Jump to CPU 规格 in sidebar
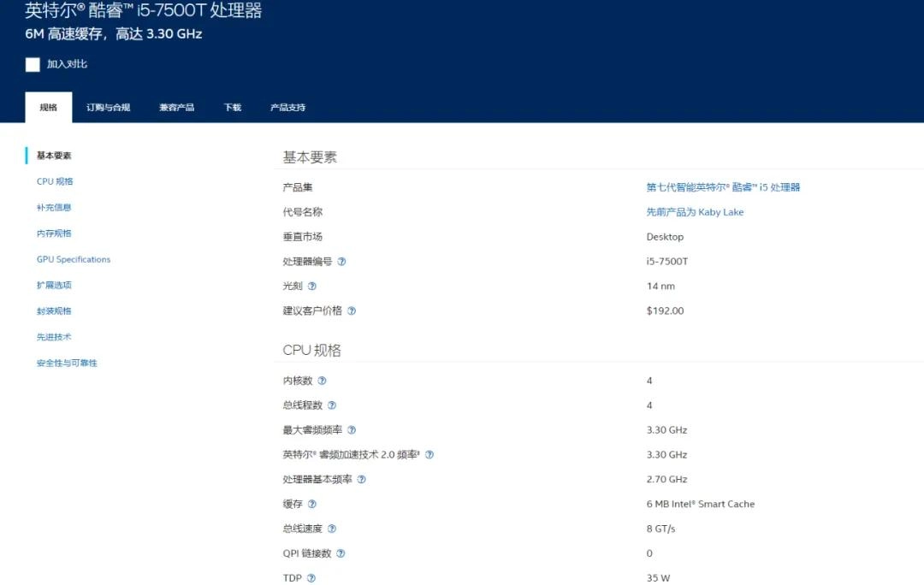This screenshot has width=924, height=585. coord(55,181)
